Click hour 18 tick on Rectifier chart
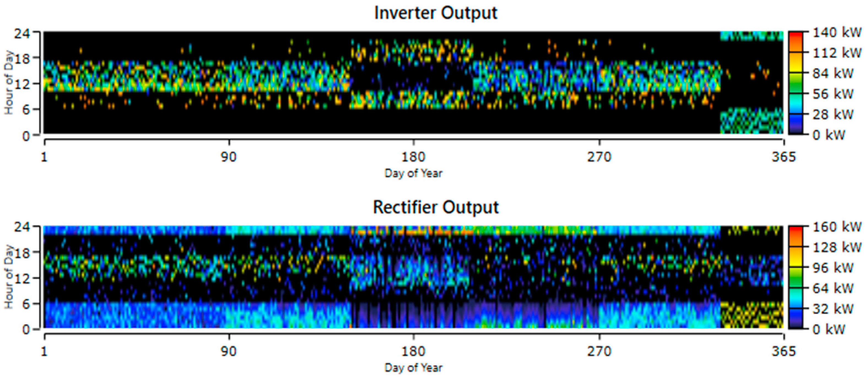The width and height of the screenshot is (868, 381). coord(22,253)
